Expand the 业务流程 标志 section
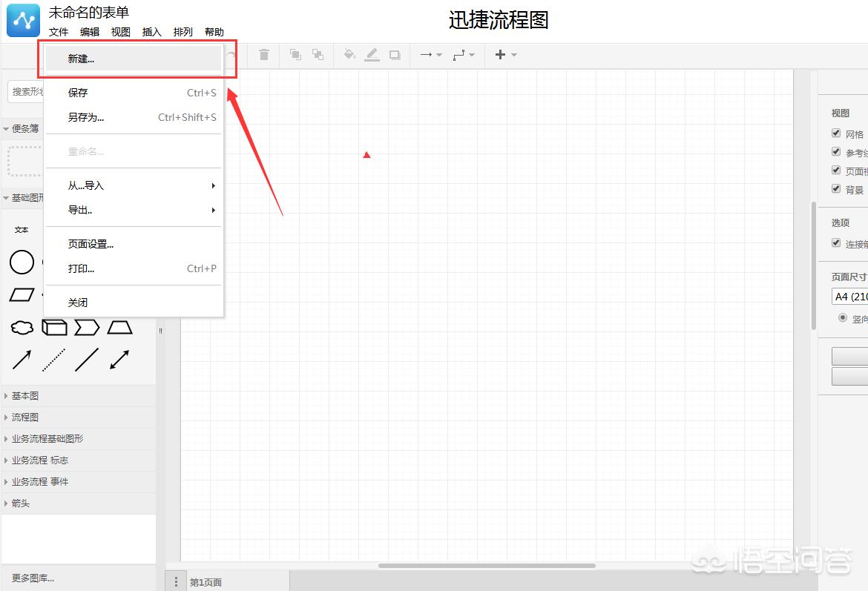The image size is (868, 591). pyautogui.click(x=79, y=460)
